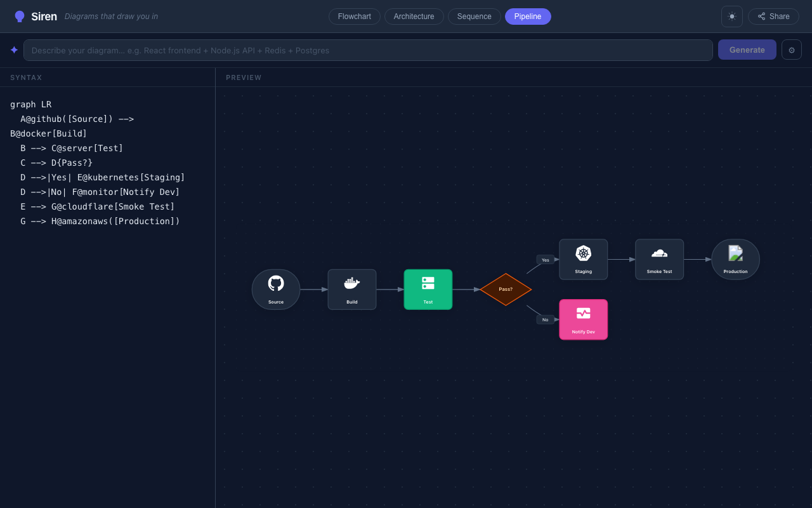Click the 'E@kubernetes[Staging]' syntax line
Viewport: 812px width, 508px height.
[103, 177]
